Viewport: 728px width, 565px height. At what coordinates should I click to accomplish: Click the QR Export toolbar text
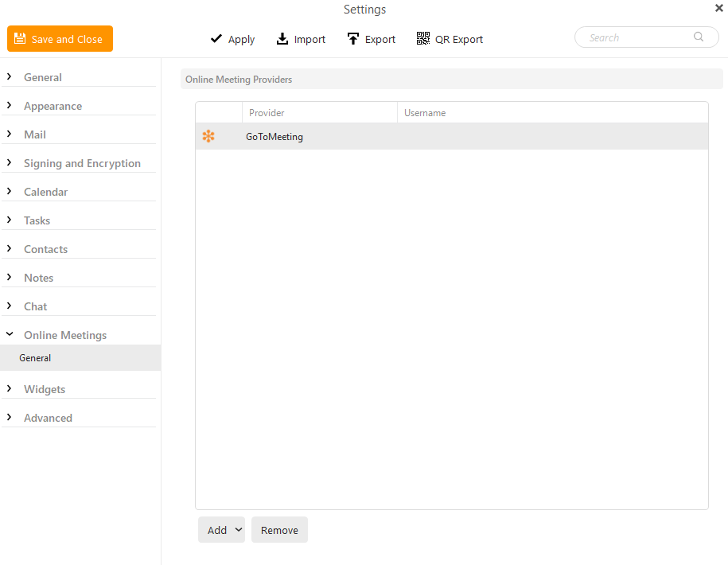click(x=459, y=40)
